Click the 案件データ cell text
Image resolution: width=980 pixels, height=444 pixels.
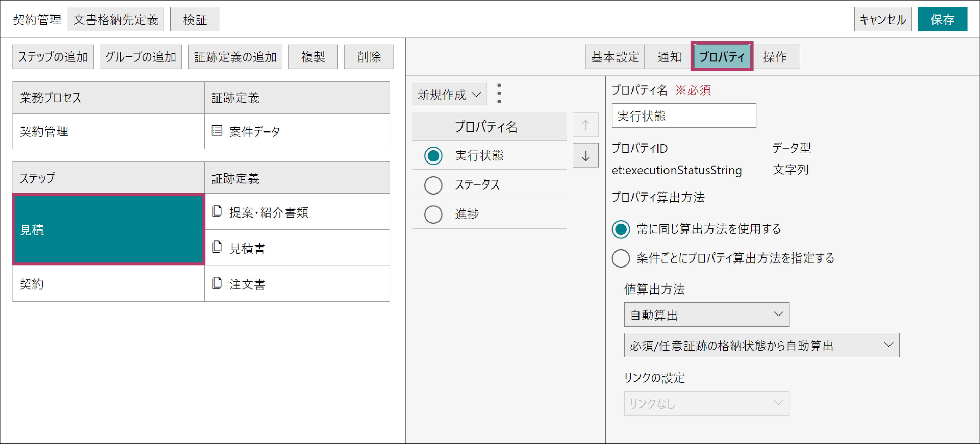(254, 132)
